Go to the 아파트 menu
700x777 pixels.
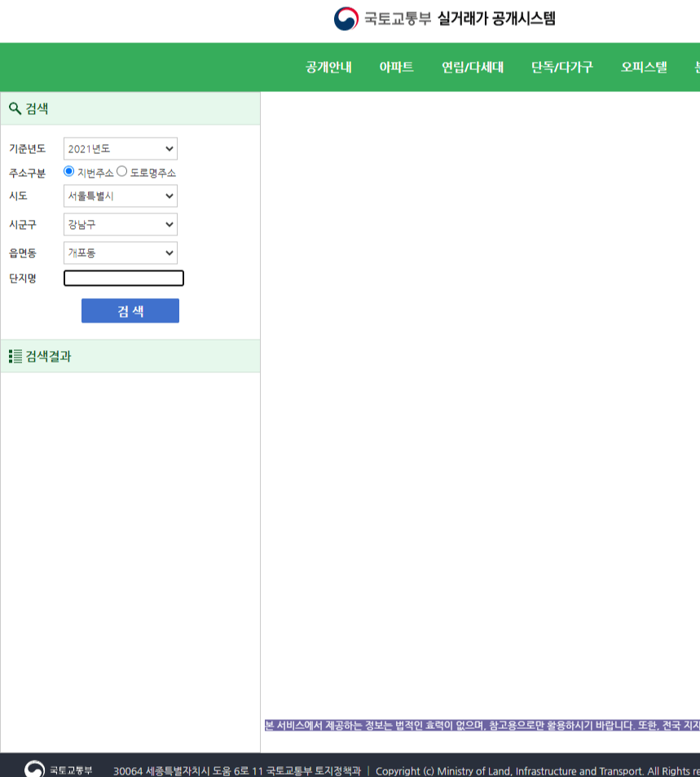[397, 68]
